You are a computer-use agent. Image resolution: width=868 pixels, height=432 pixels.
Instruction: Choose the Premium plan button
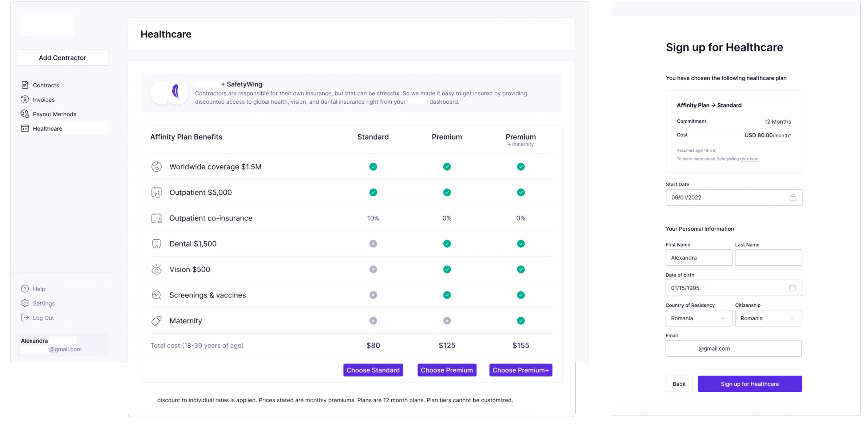click(x=447, y=370)
